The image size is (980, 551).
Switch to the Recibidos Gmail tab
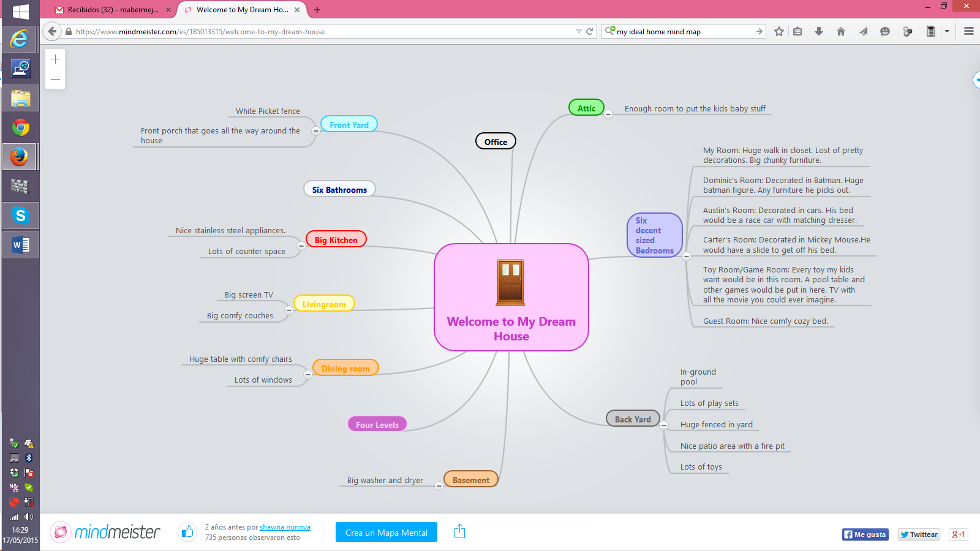tap(110, 10)
